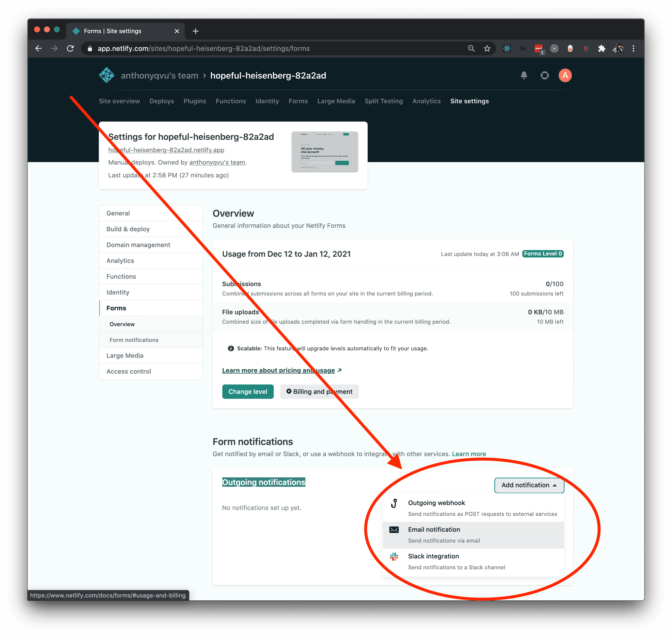The image size is (672, 637).
Task: Click the red K extension icon
Action: (x=586, y=49)
